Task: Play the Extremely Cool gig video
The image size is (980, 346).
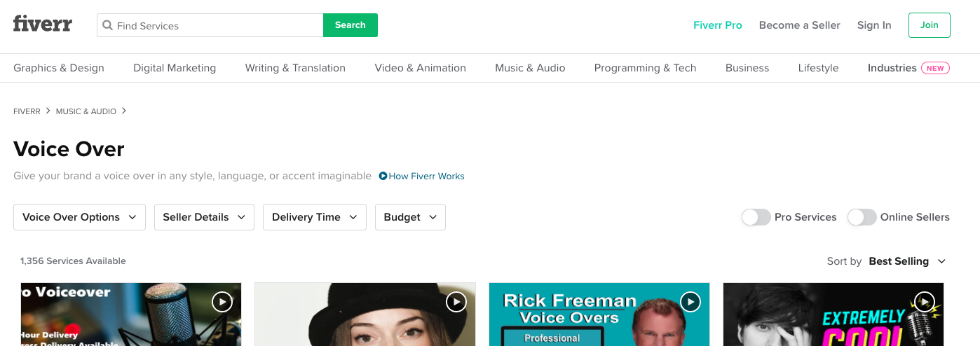Action: point(925,302)
